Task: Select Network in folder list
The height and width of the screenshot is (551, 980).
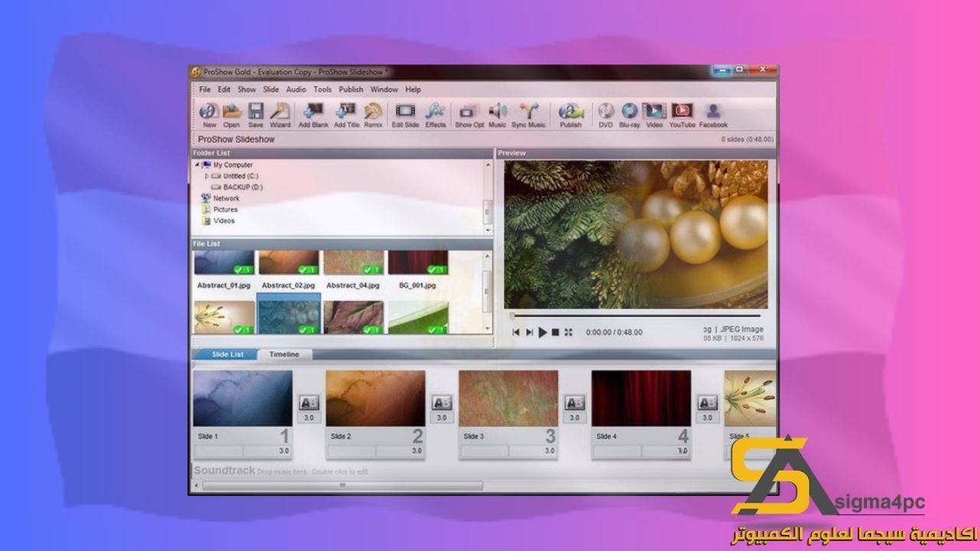Action: [x=226, y=198]
